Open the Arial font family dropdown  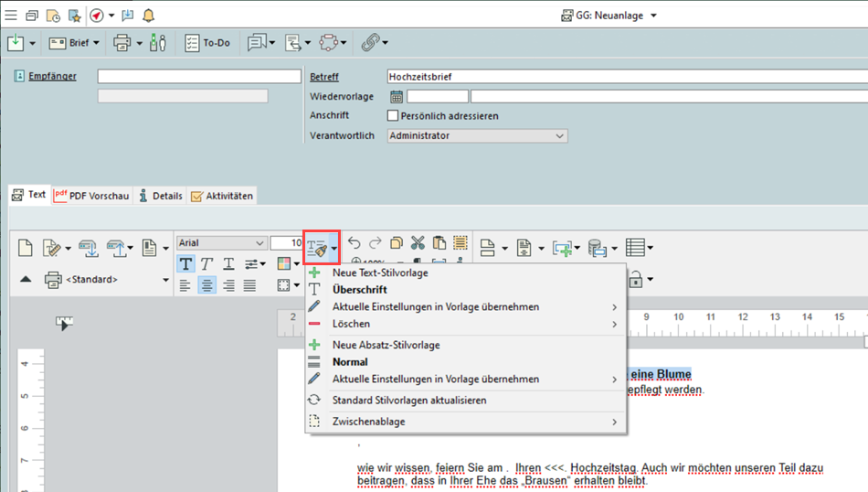[221, 243]
